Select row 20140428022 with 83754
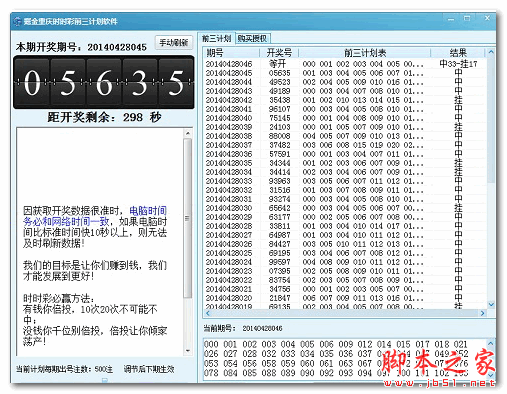The width and height of the screenshot is (507, 394). (x=345, y=280)
